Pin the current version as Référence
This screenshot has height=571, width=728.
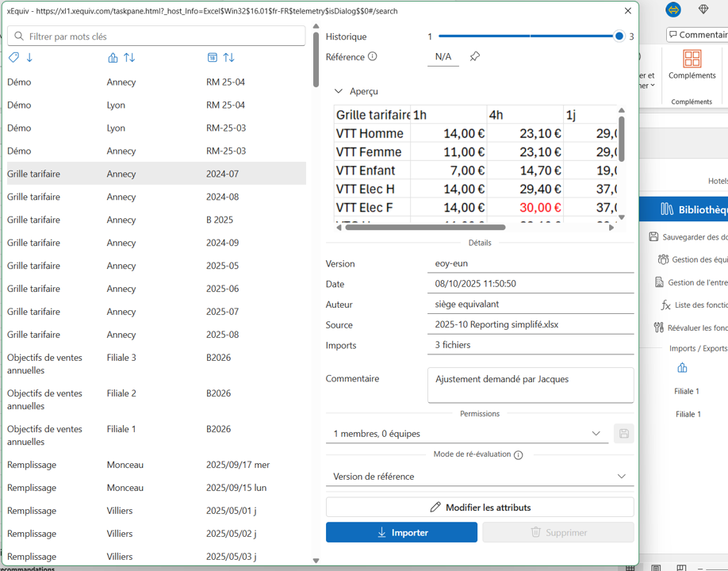tap(474, 57)
